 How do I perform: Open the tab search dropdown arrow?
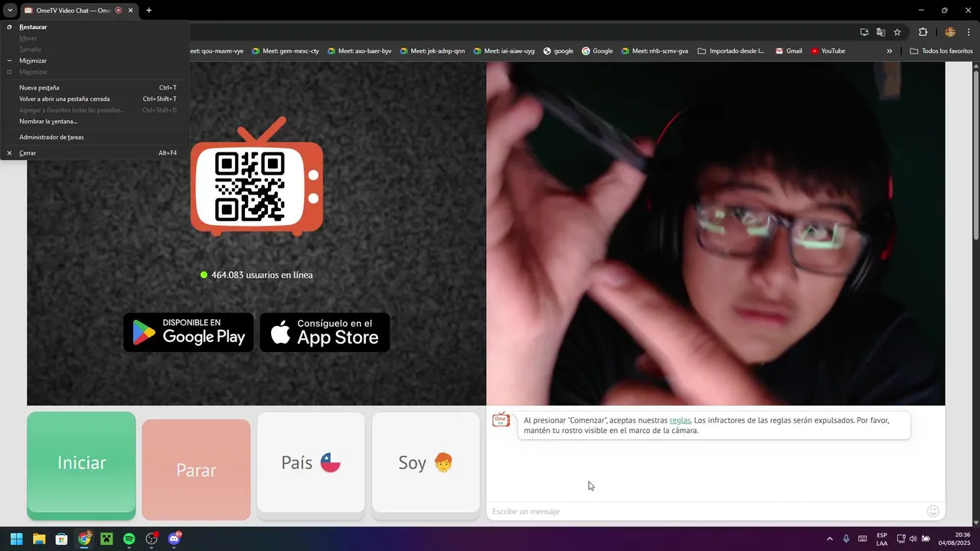point(8,11)
